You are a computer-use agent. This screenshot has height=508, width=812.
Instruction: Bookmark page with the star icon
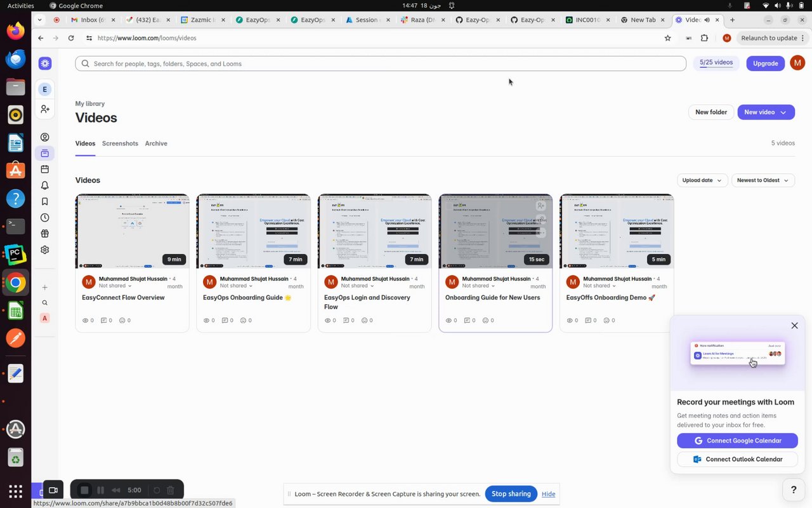(667, 38)
